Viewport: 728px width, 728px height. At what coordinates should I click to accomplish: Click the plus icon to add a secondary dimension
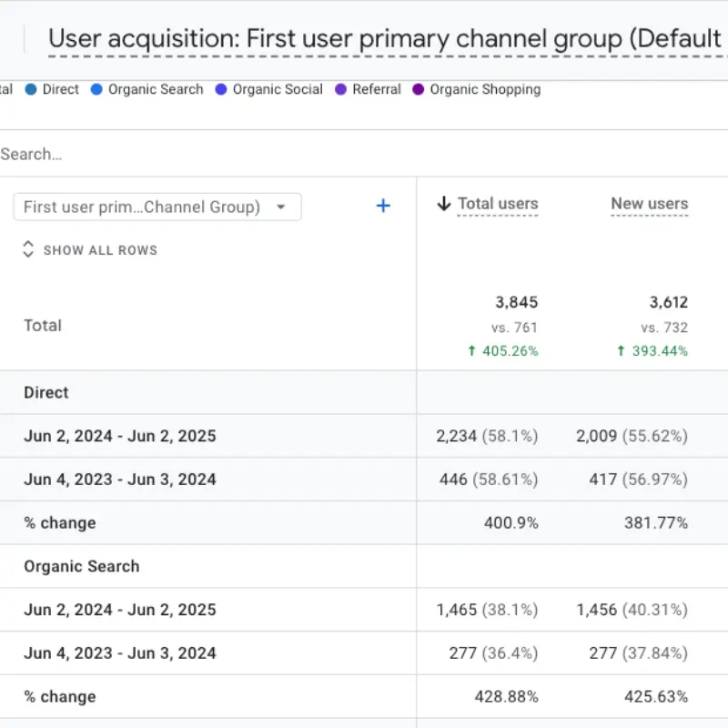[383, 207]
